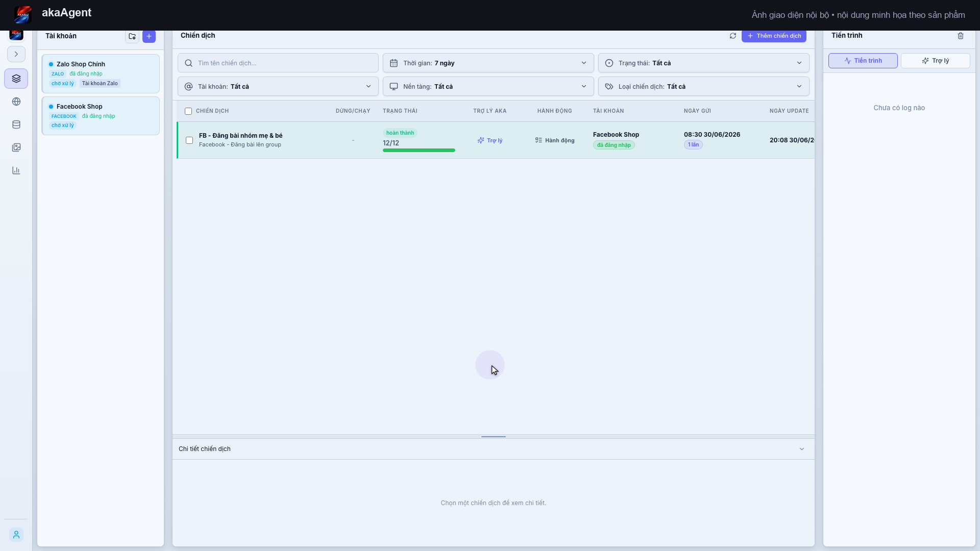This screenshot has width=980, height=551.
Task: Open Tài khoản: Tất cả dropdown
Action: tap(278, 87)
